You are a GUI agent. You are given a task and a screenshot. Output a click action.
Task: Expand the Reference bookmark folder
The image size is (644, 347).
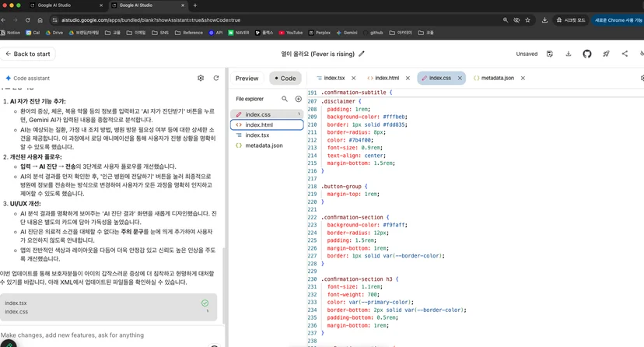coord(189,33)
